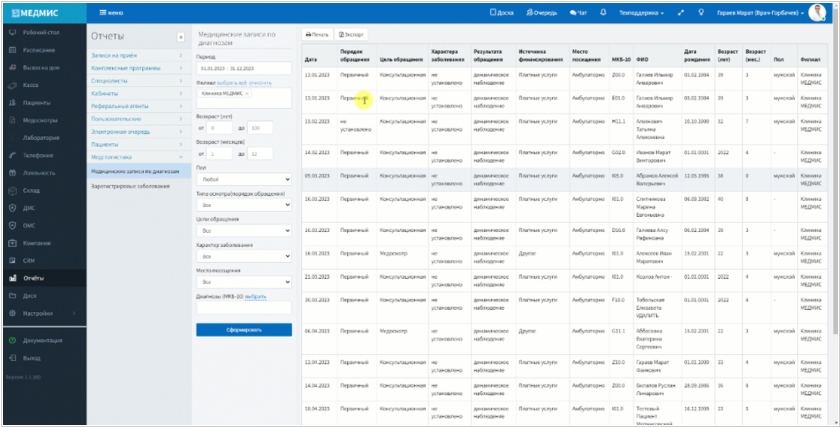The height and width of the screenshot is (427, 840).
Task: Expand Пациенты group in Отчеты panel
Action: 137,145
